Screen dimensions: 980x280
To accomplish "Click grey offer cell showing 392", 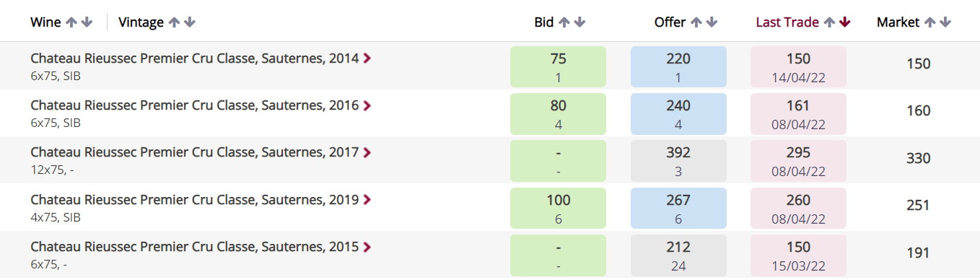I will click(x=678, y=161).
